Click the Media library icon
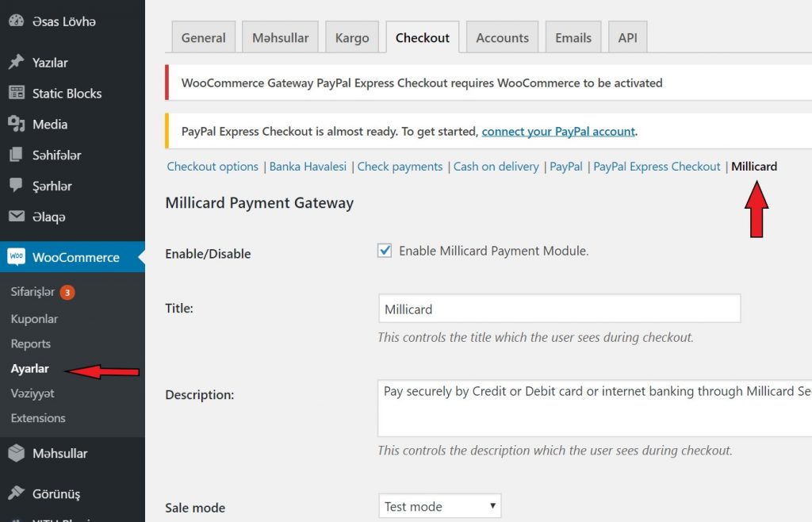This screenshot has width=812, height=522. (x=16, y=125)
